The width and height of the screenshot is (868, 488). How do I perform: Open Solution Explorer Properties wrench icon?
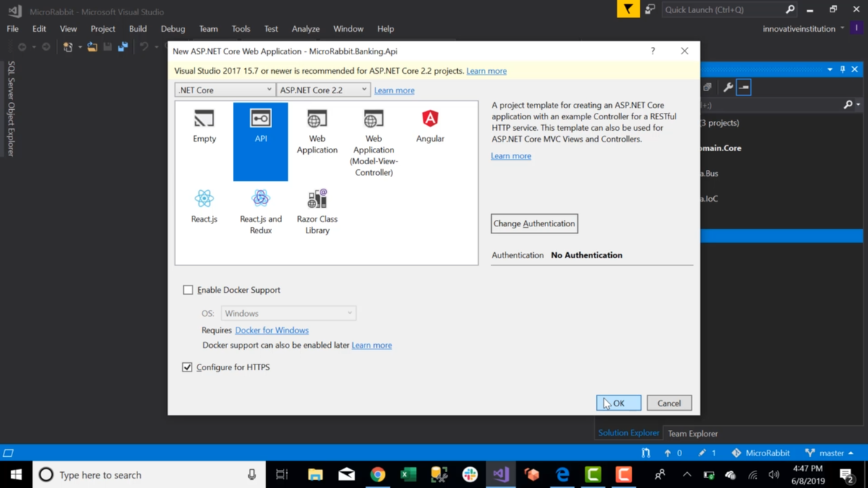(x=728, y=87)
